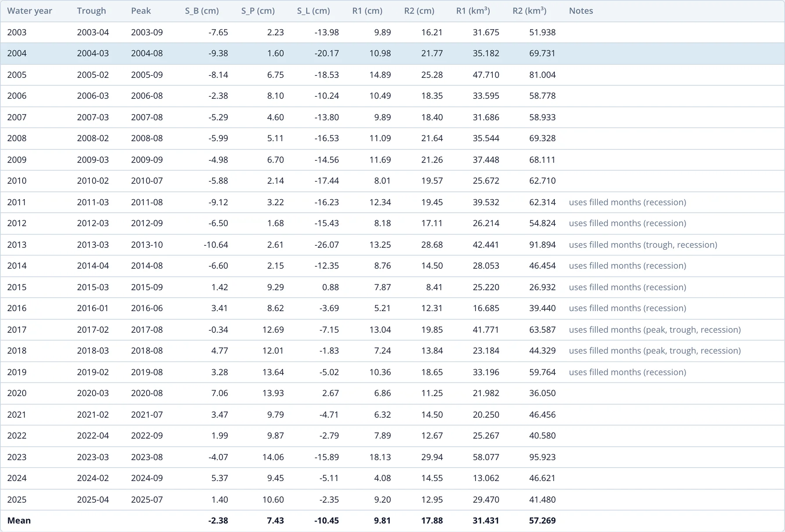785x532 pixels.
Task: Click R1 (km³) value 26.214 in 2012 row
Action: point(486,223)
